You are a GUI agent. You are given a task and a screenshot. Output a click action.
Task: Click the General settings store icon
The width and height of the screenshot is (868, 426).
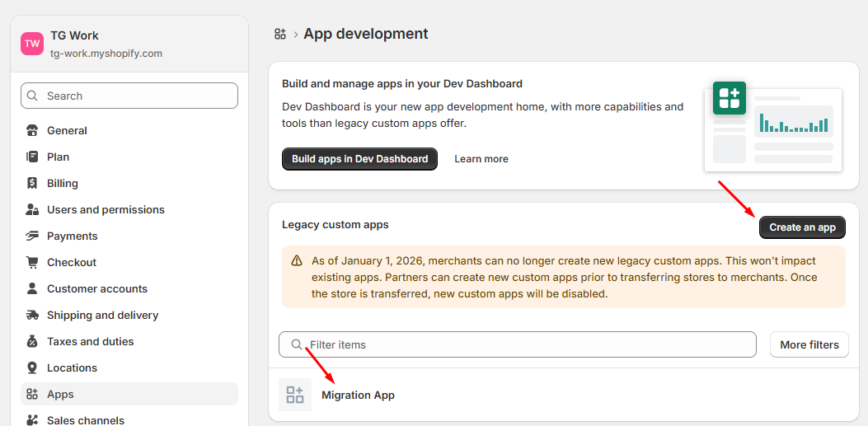coord(32,130)
